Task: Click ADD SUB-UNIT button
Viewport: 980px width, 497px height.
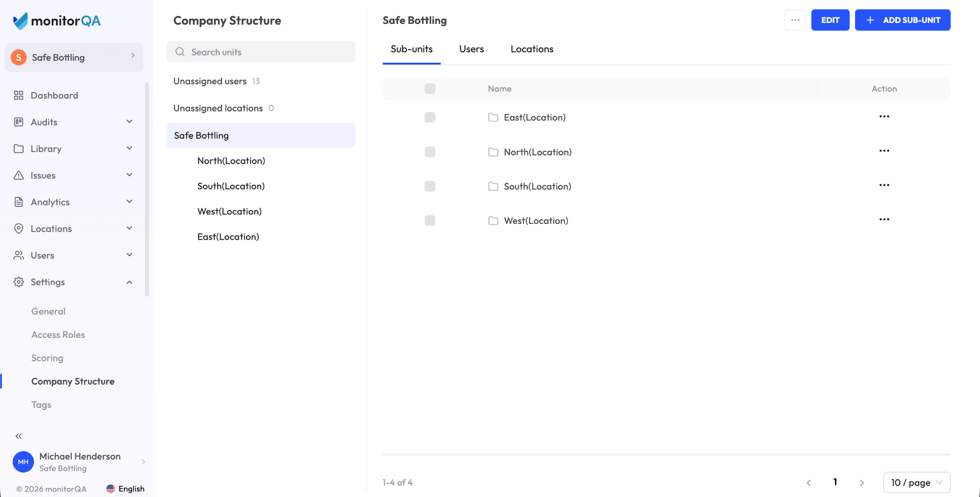Action: [x=902, y=20]
